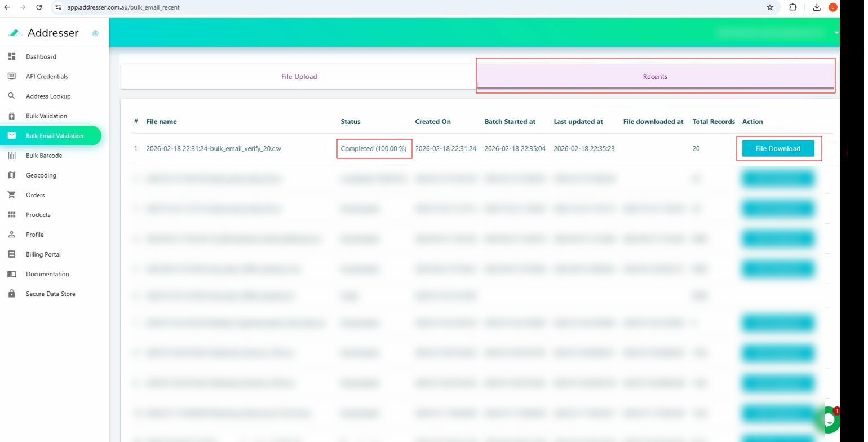The image size is (868, 442).
Task: Open browser downloads icon
Action: pyautogui.click(x=816, y=7)
